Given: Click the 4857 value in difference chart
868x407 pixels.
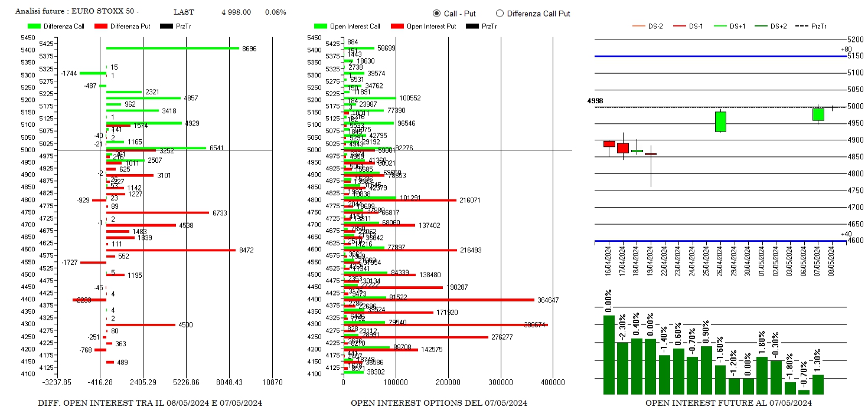Looking at the screenshot, I should coord(191,98).
